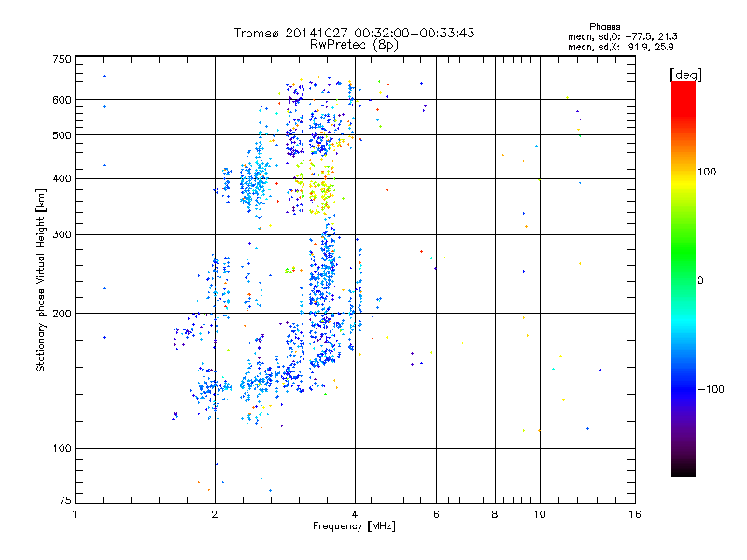Click the Frequency [MHz] axis label
Image resolution: width=747 pixels, height=560 pixels.
tap(354, 526)
